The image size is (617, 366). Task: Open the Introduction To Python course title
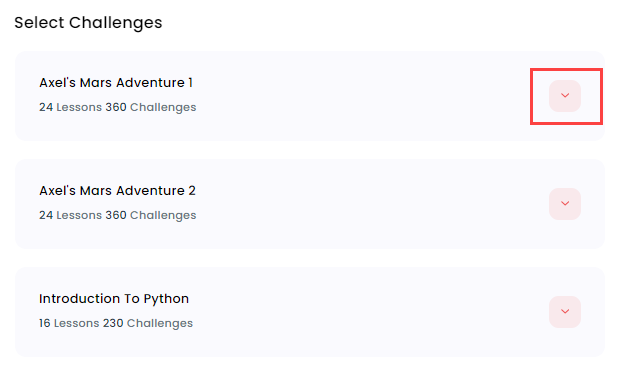(x=114, y=299)
